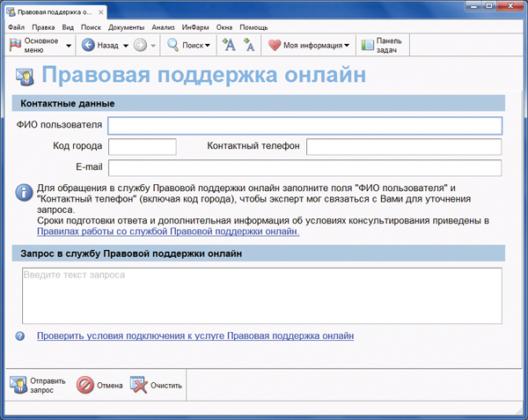This screenshot has height=420, width=528.
Task: Open Панель задач from toolbar
Action: 383,45
